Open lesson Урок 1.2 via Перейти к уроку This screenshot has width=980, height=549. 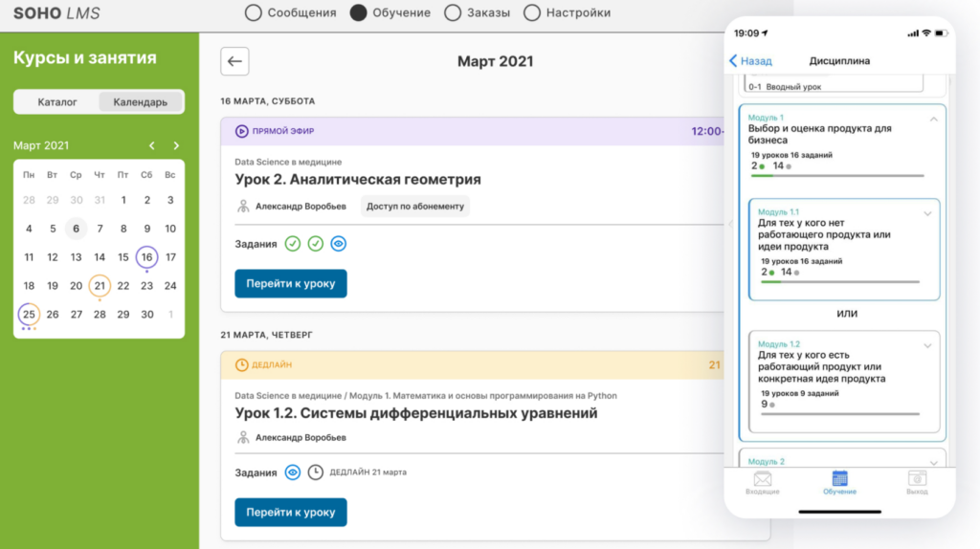tap(291, 512)
